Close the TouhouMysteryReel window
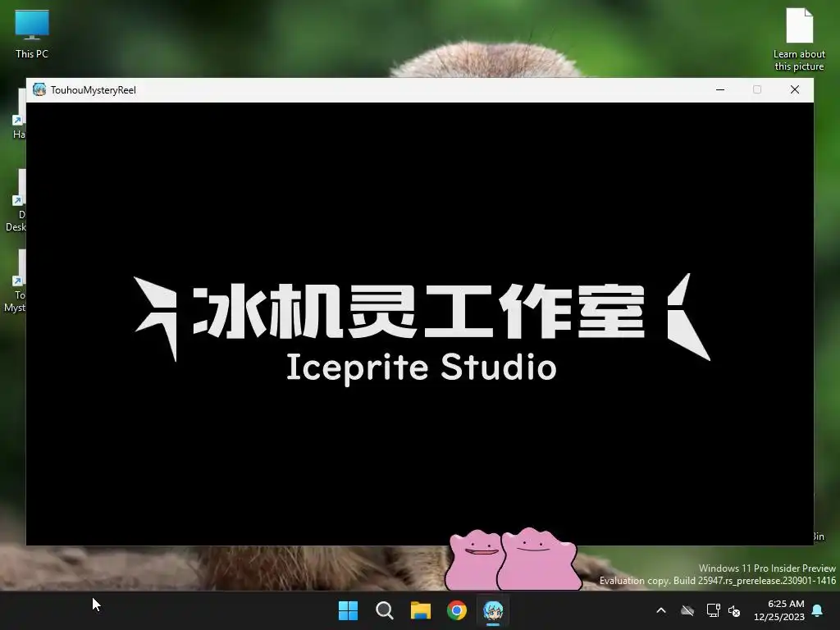Viewport: 840px width, 630px height. (795, 89)
